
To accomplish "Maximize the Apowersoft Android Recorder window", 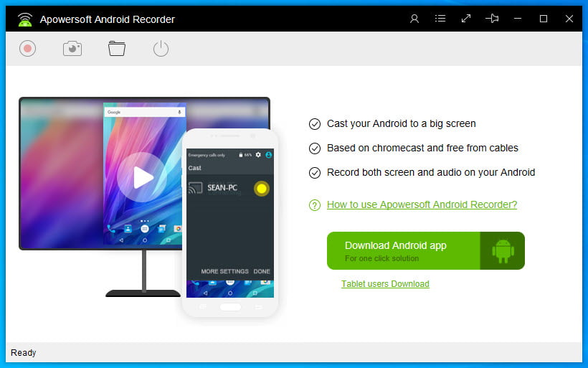I will click(x=544, y=19).
